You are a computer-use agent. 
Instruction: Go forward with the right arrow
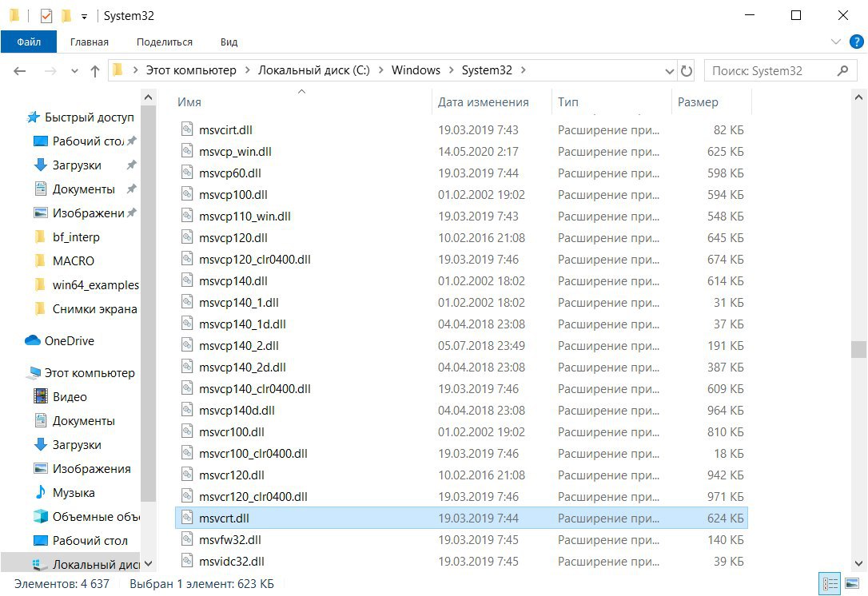[x=50, y=71]
